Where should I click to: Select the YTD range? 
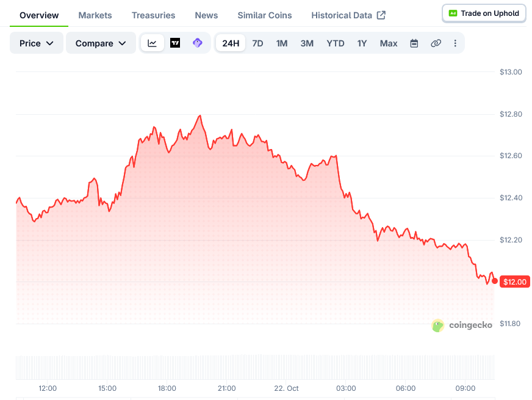click(x=335, y=43)
